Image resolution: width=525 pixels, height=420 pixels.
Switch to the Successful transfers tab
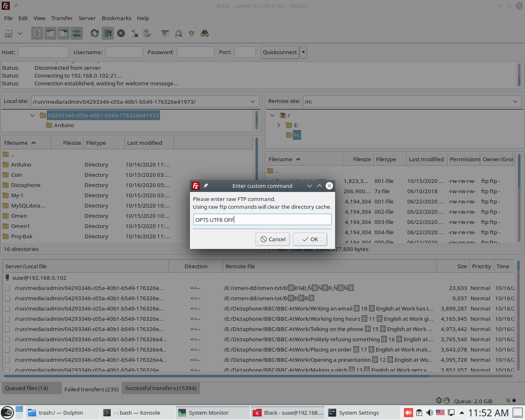pyautogui.click(x=161, y=388)
